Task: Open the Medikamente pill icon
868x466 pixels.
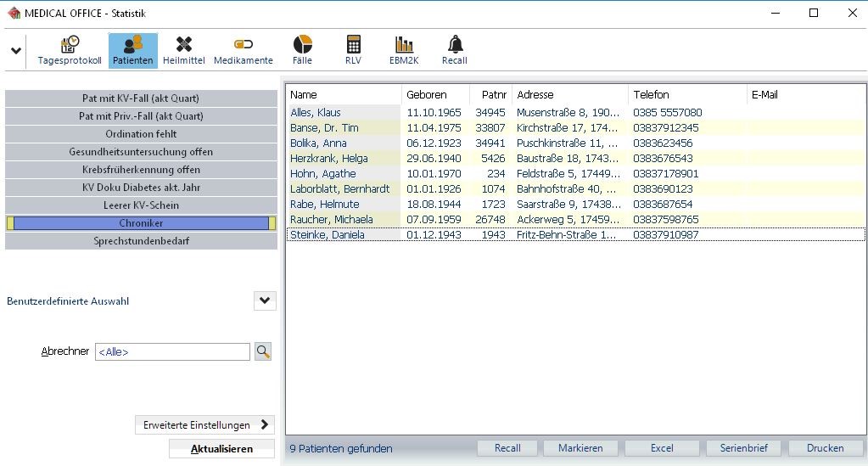Action: 243,50
